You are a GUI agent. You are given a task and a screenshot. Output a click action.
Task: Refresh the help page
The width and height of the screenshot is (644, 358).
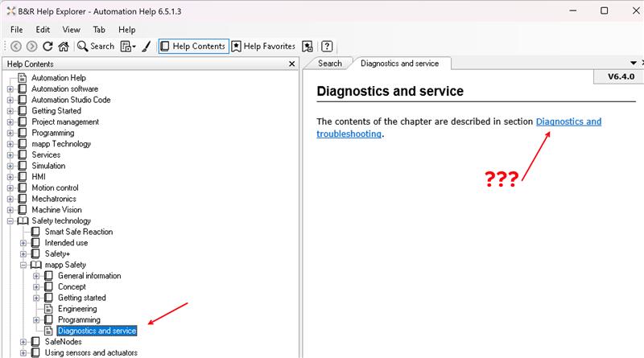point(47,47)
